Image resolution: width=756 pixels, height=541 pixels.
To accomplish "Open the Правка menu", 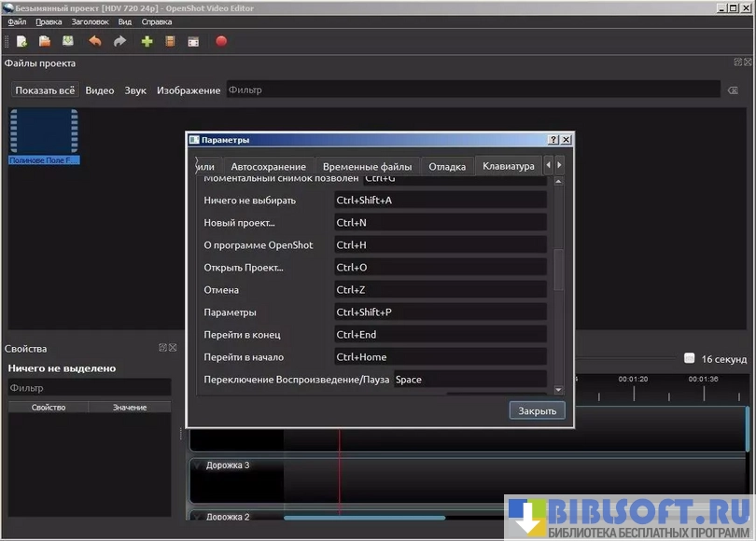I will tap(49, 21).
